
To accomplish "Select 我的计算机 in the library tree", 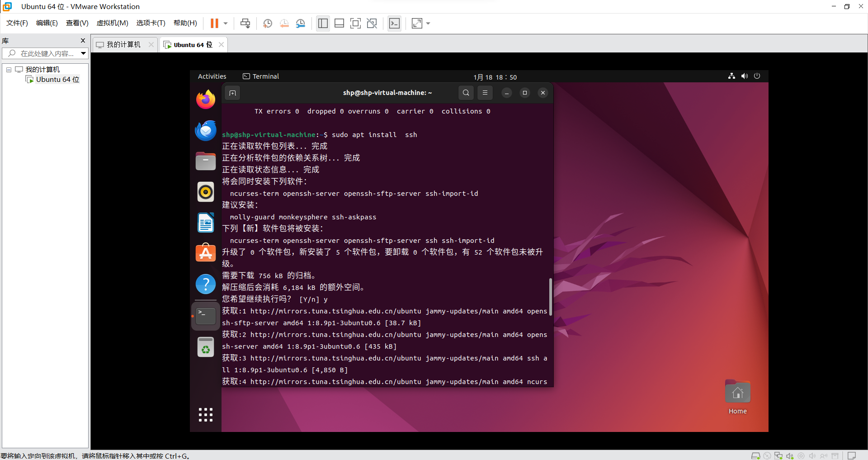I will coord(42,69).
